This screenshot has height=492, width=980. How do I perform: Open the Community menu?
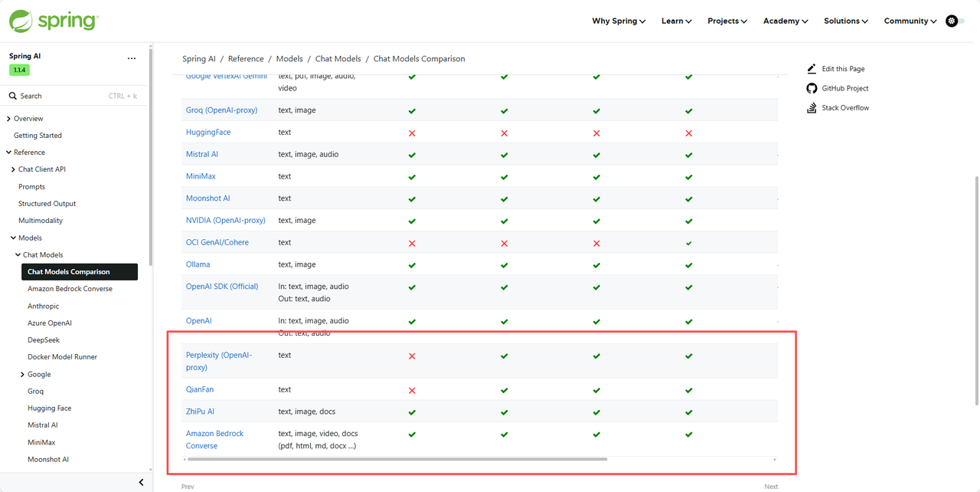click(x=910, y=21)
